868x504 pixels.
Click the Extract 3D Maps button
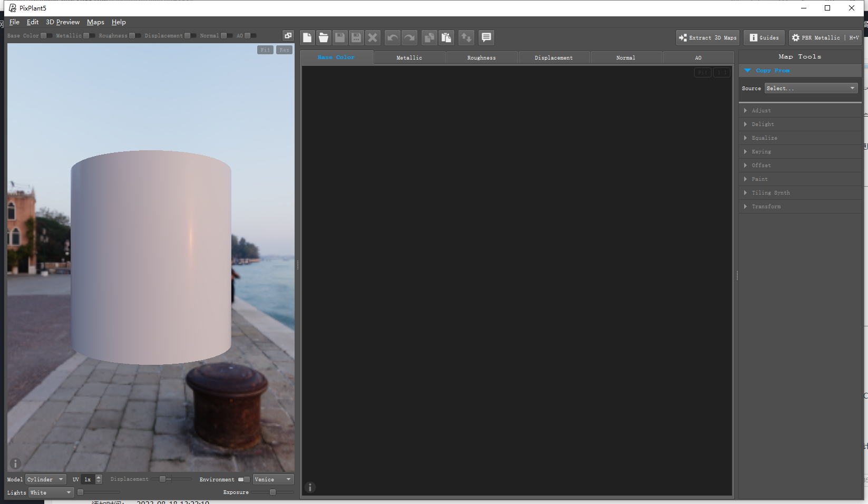coord(708,37)
